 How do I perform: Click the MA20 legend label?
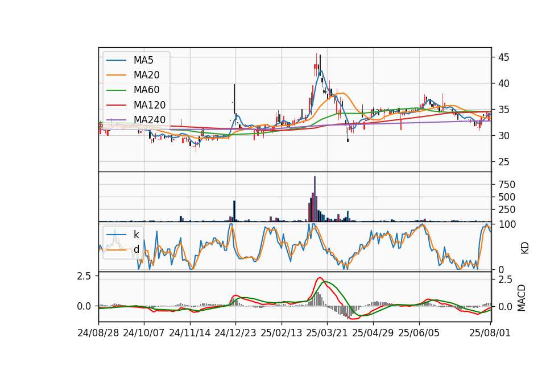click(146, 75)
